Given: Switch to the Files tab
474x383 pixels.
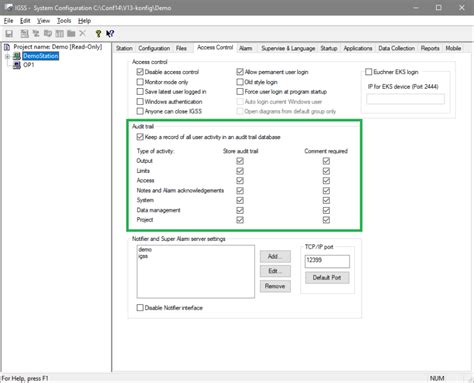Looking at the screenshot, I should [181, 48].
